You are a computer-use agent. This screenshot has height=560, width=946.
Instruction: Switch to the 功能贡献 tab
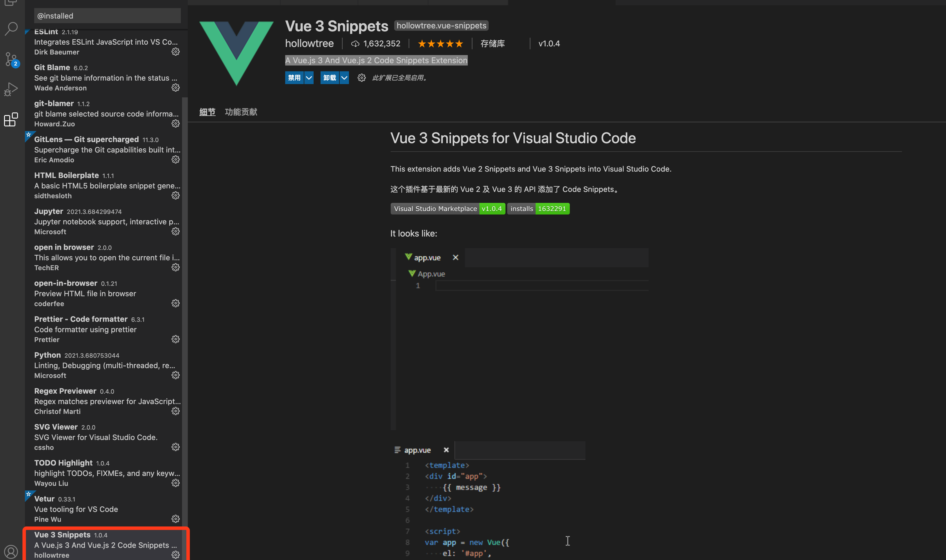point(241,112)
